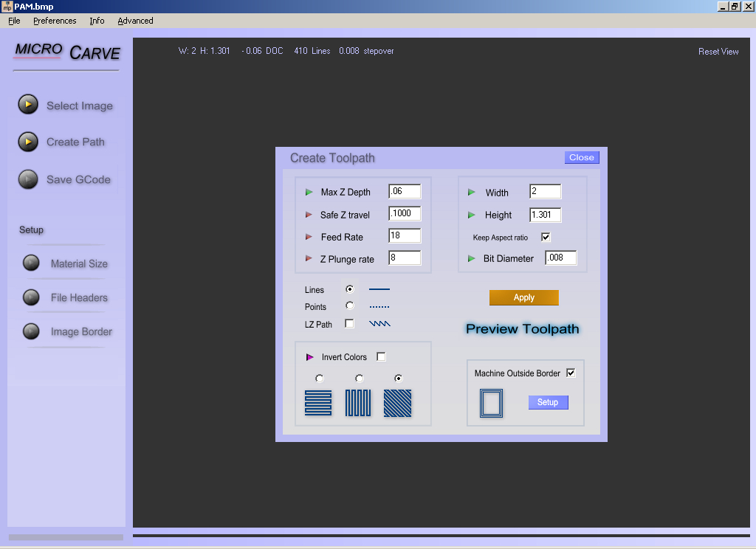Click the red arrow beside Z Plunge rate
Viewport: 756px width, 549px height.
[x=309, y=258]
